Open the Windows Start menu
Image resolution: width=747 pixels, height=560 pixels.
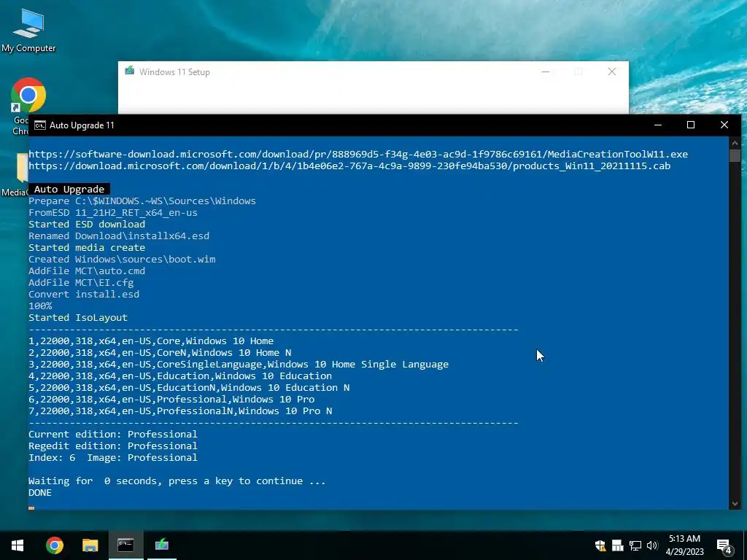click(18, 545)
